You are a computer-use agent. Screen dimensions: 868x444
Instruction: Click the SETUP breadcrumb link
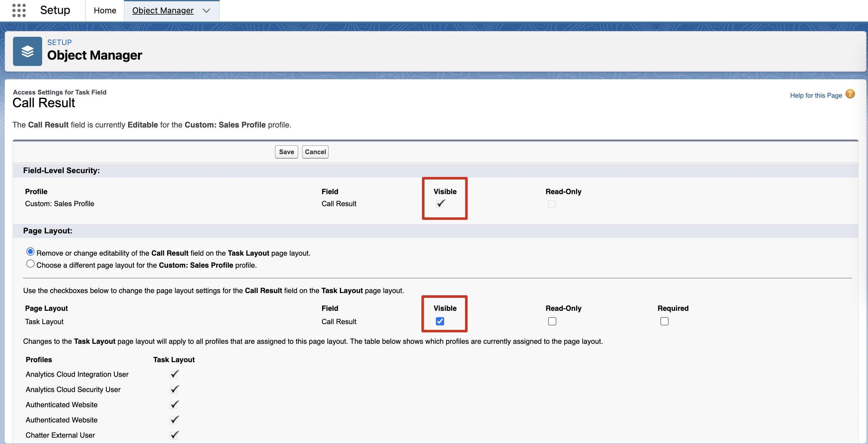[59, 42]
